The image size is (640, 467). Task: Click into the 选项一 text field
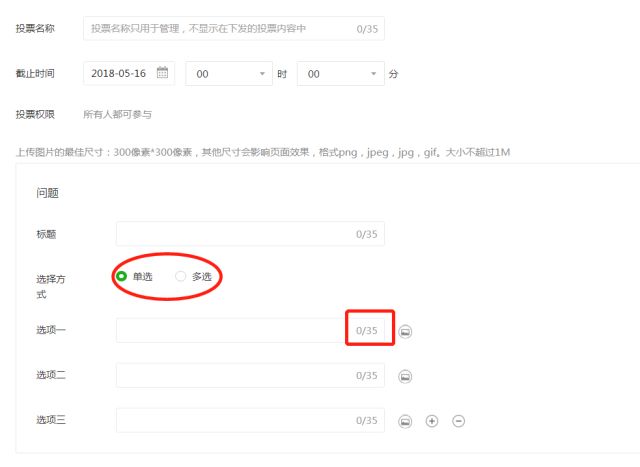[250, 330]
